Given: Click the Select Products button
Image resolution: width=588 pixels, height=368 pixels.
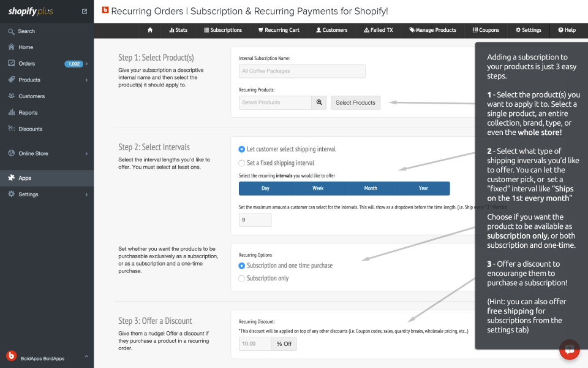Looking at the screenshot, I should click(355, 102).
